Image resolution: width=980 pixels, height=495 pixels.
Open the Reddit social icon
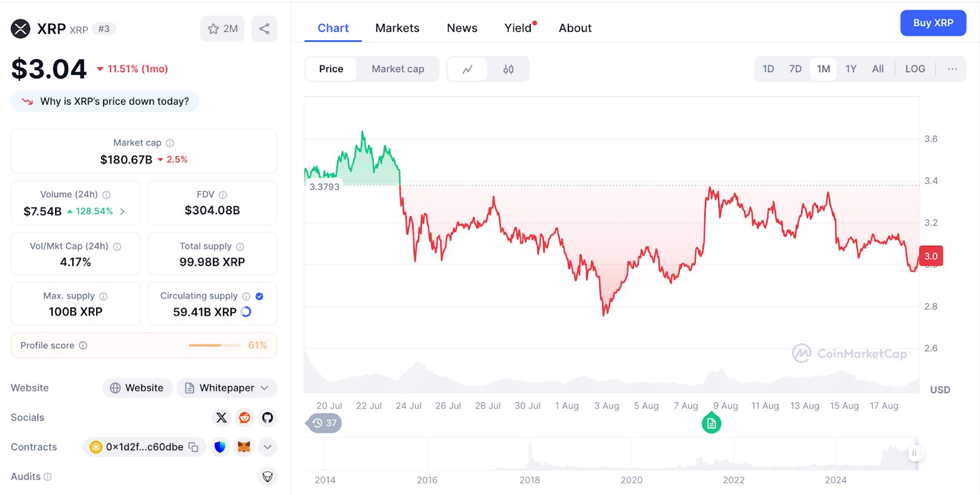coord(244,417)
